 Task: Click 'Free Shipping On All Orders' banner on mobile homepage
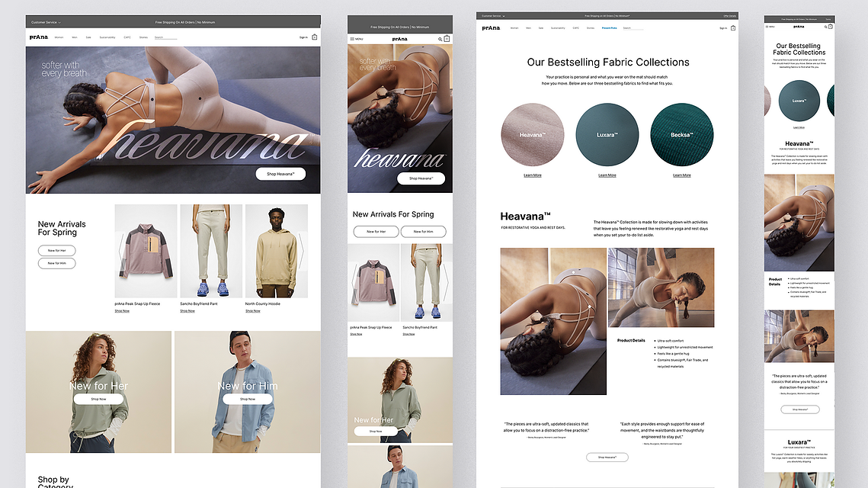point(399,27)
